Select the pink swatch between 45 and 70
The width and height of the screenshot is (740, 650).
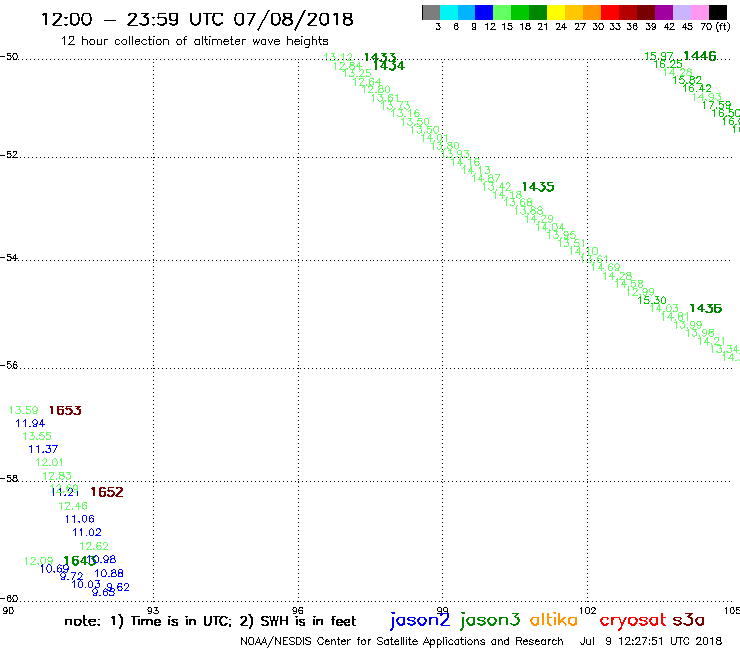click(x=699, y=12)
